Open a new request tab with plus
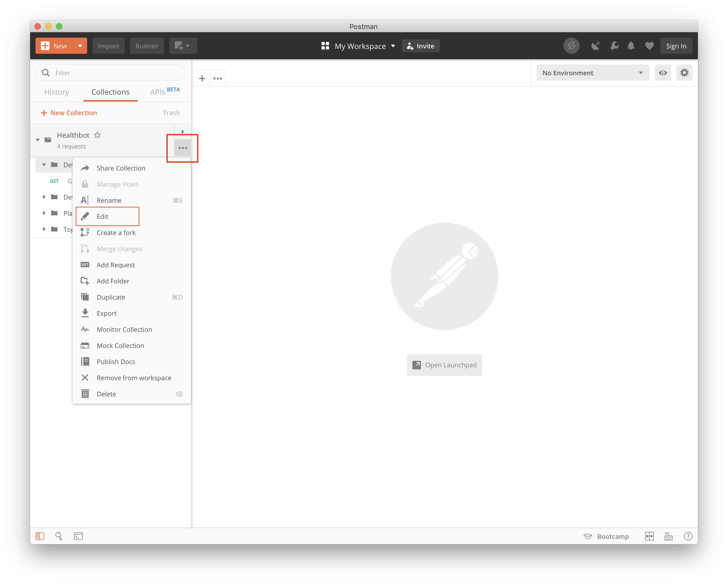Viewport: 728px width, 584px height. (x=202, y=78)
